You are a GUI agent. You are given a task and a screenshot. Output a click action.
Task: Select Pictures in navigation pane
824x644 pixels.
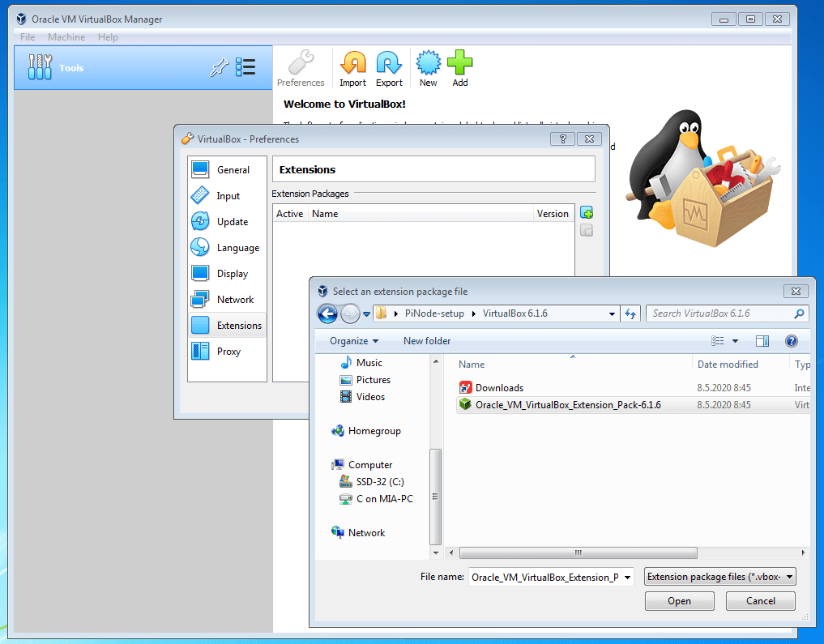[x=365, y=380]
